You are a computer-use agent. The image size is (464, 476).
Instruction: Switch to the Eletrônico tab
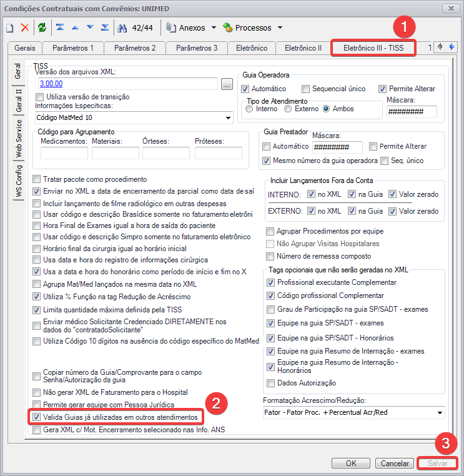(252, 48)
